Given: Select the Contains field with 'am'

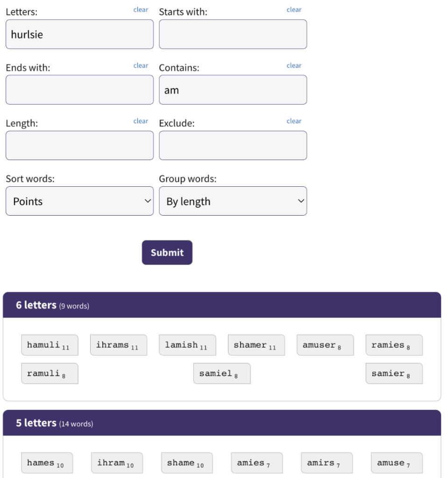Looking at the screenshot, I should click(233, 90).
